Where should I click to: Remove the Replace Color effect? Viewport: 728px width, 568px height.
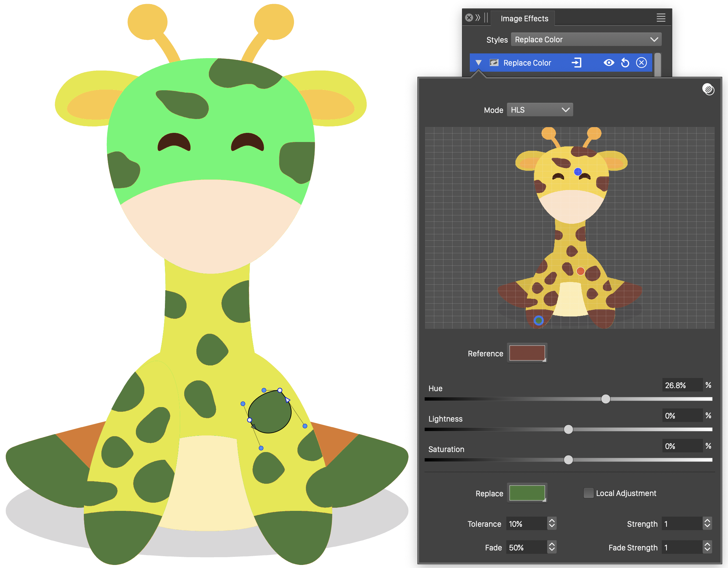641,63
